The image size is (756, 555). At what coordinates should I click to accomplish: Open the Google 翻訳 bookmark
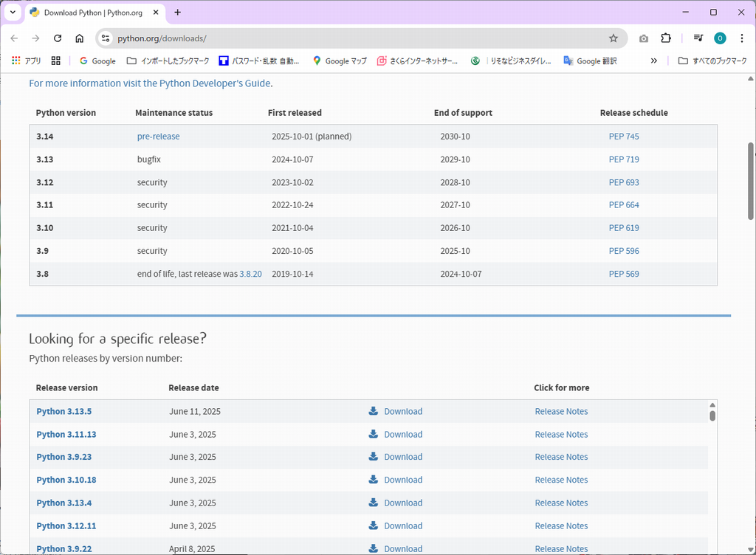[590, 61]
